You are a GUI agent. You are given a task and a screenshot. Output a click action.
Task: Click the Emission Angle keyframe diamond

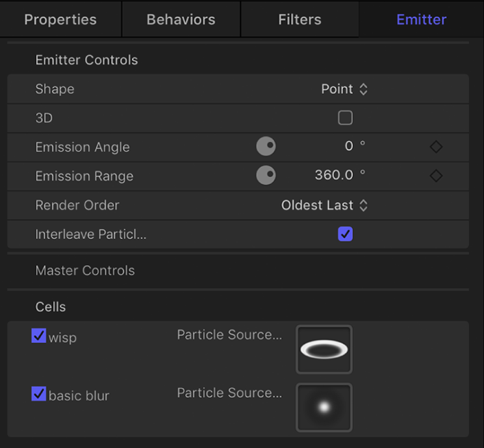pyautogui.click(x=436, y=147)
